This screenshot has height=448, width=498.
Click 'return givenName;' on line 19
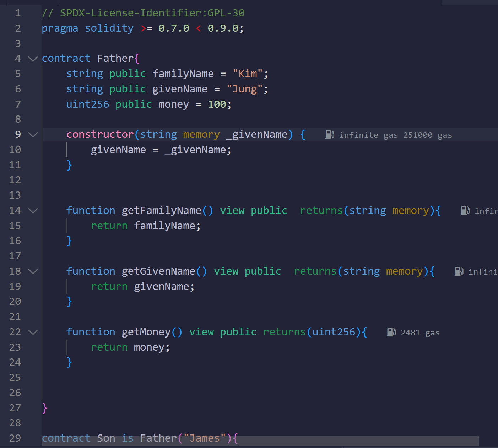coord(143,287)
